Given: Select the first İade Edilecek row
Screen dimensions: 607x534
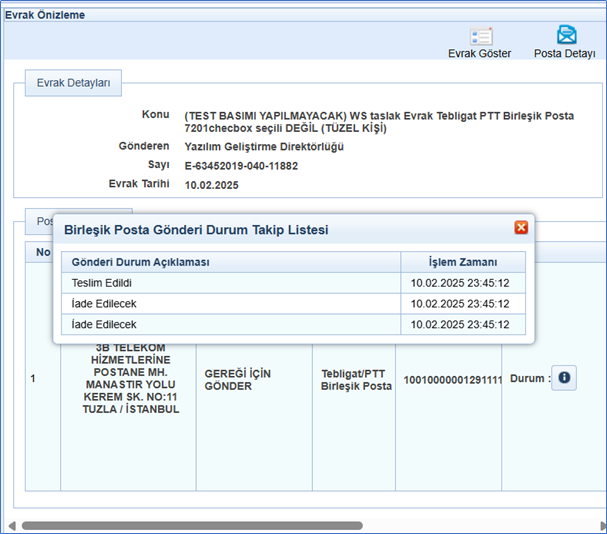Looking at the screenshot, I should 104,304.
